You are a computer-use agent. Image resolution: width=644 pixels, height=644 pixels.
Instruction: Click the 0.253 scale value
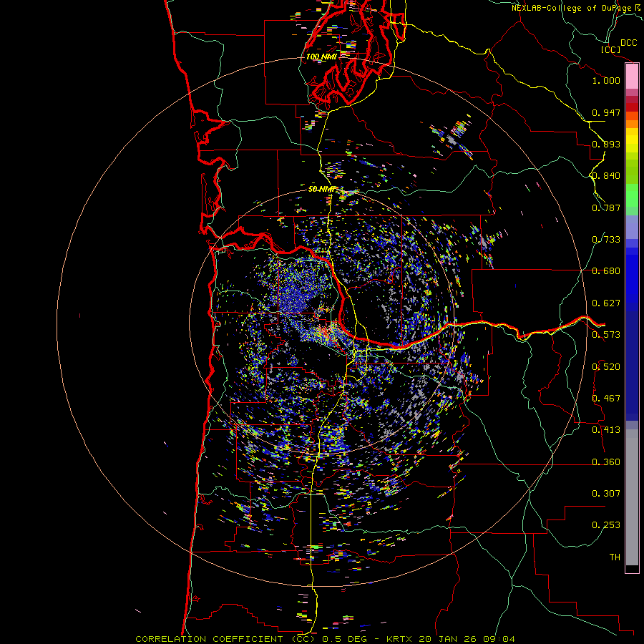tap(606, 525)
